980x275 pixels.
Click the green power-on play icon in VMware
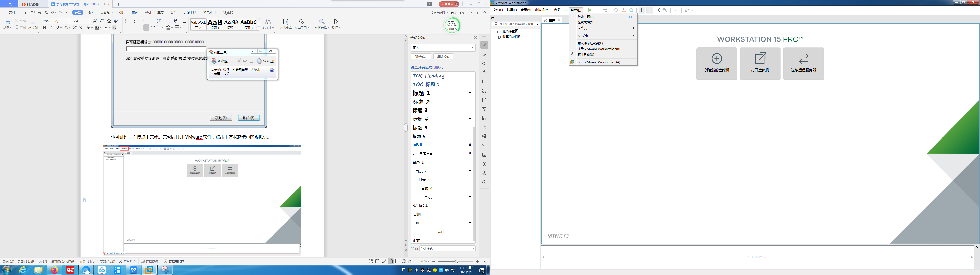pyautogui.click(x=590, y=10)
